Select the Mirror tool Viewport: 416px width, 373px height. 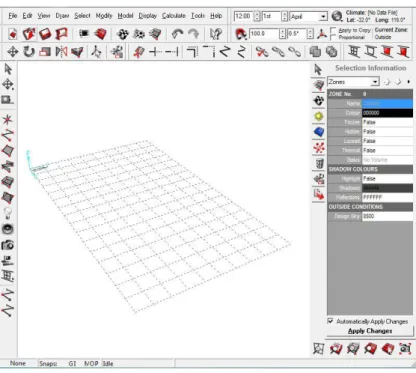click(x=61, y=52)
